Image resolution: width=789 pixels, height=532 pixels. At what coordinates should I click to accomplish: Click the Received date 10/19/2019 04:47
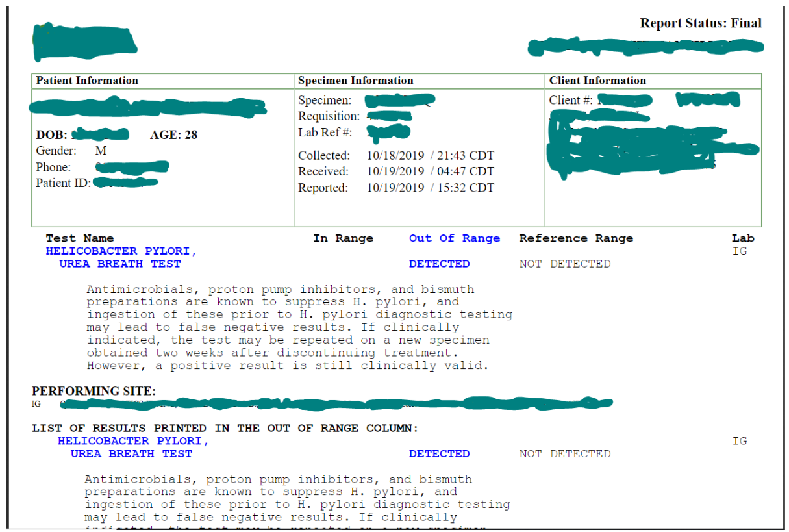(x=430, y=172)
